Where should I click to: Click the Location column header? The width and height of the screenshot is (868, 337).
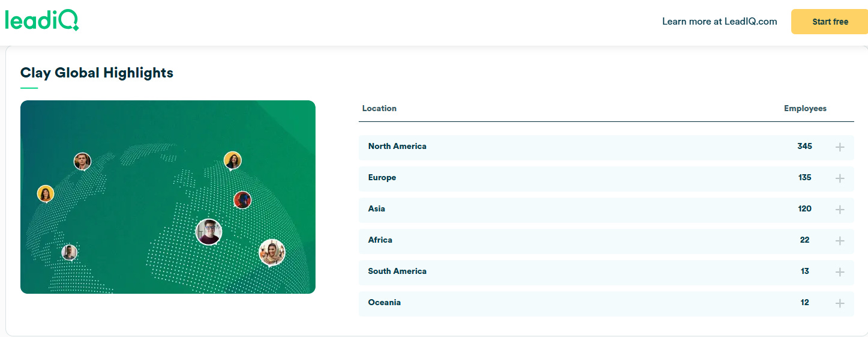379,108
